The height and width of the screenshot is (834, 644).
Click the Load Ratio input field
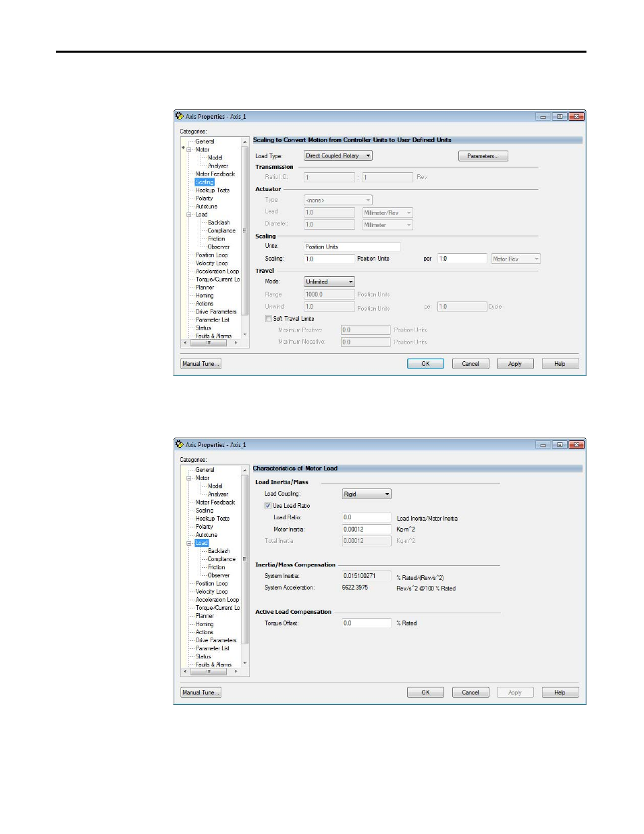[367, 517]
